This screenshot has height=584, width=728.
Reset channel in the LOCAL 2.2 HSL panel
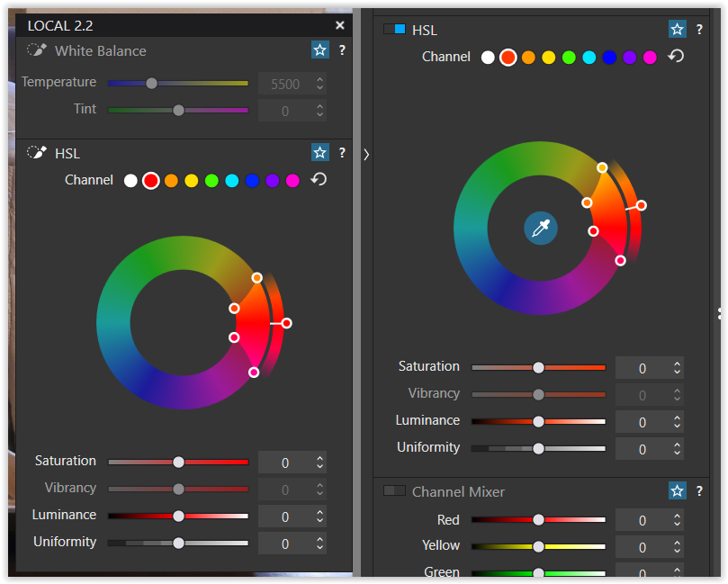coord(319,179)
